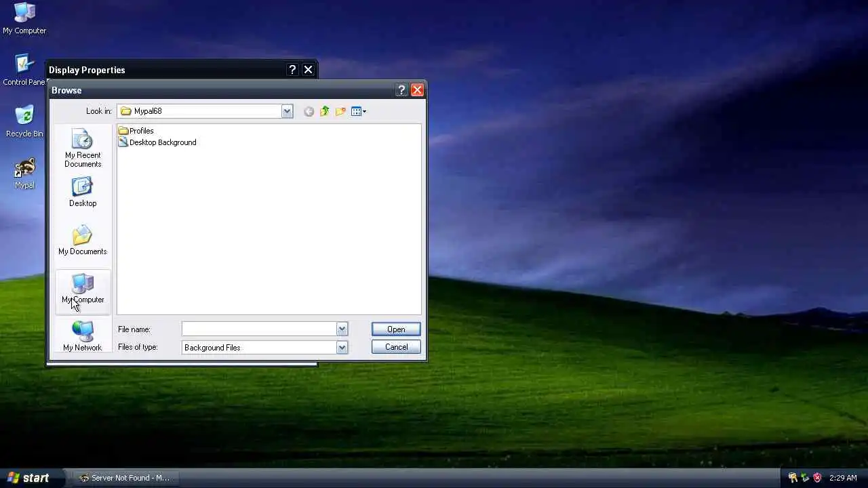
Task: Select the Desktop Background file
Action: coord(157,142)
